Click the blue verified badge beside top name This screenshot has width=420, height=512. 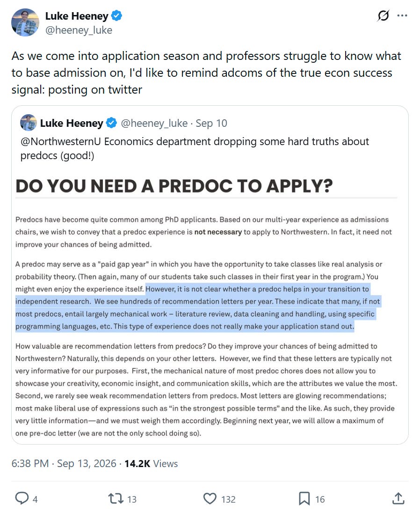point(116,15)
